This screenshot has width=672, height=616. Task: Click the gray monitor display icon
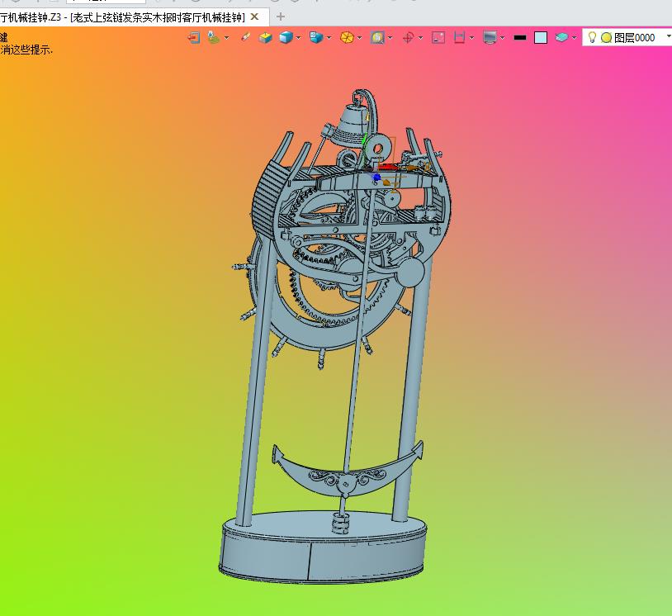pyautogui.click(x=490, y=38)
